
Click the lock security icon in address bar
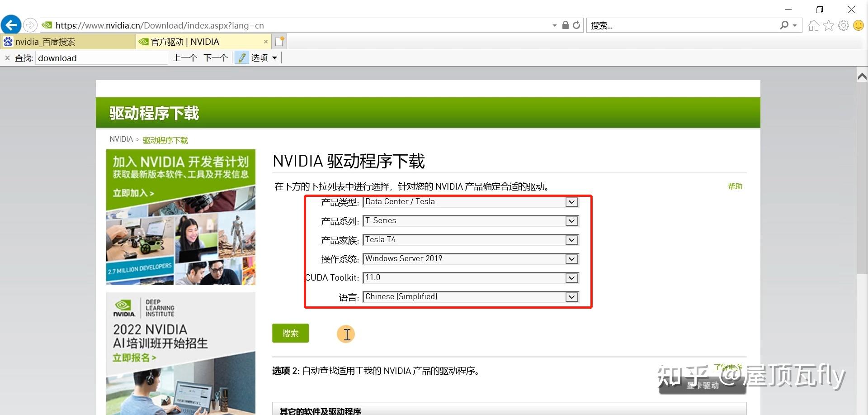(565, 25)
